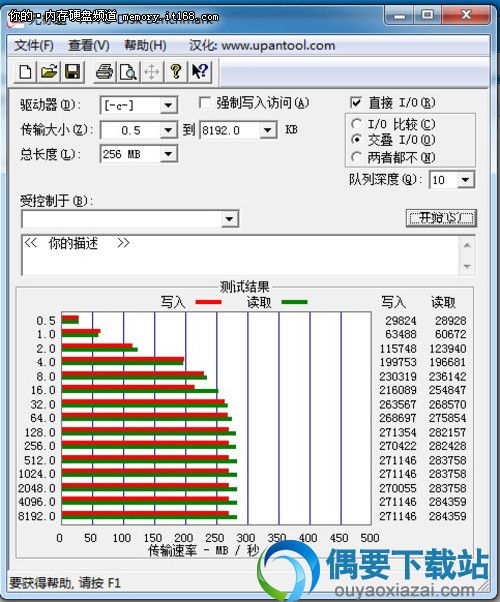Click inside the 你的描述 text box
The width and height of the screenshot is (500, 602).
[x=242, y=255]
